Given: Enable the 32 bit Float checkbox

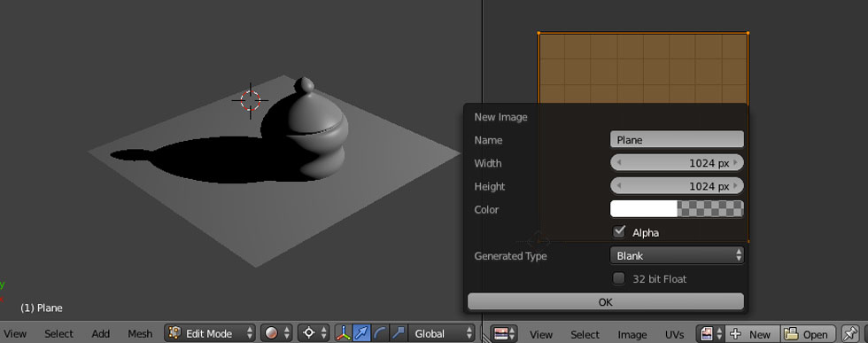Looking at the screenshot, I should [619, 278].
